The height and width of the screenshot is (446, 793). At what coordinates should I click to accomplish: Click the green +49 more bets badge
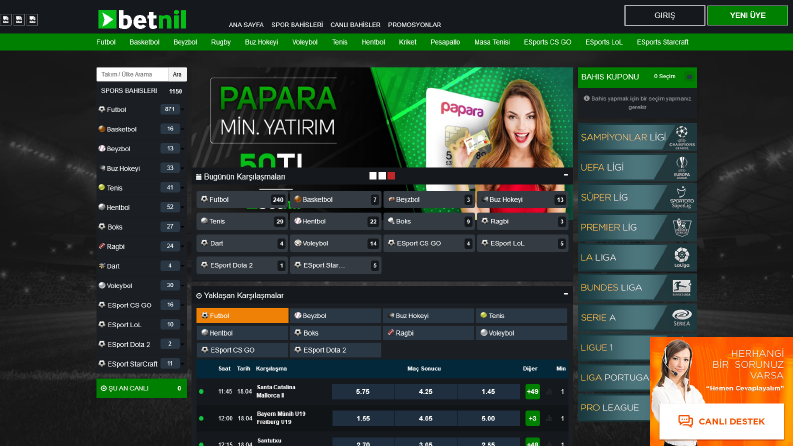tap(533, 391)
